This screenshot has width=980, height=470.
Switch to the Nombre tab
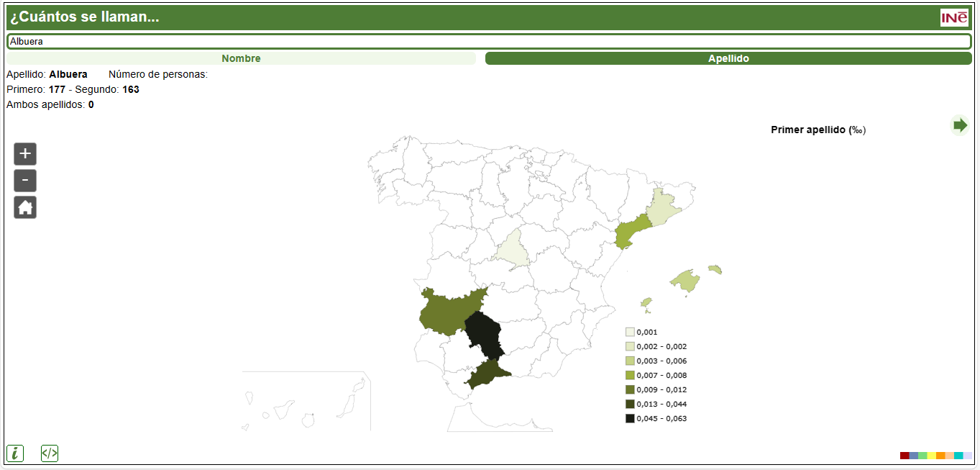click(242, 58)
